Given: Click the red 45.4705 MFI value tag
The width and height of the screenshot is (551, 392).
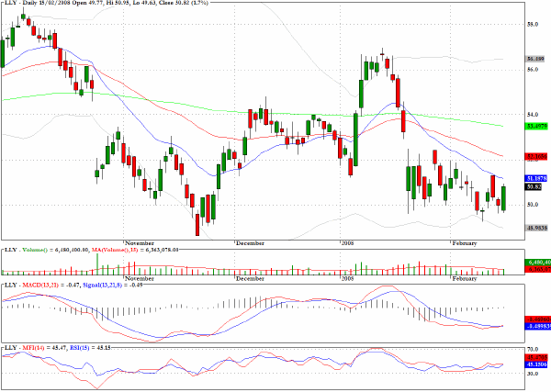Looking at the screenshot, I should click(536, 357).
